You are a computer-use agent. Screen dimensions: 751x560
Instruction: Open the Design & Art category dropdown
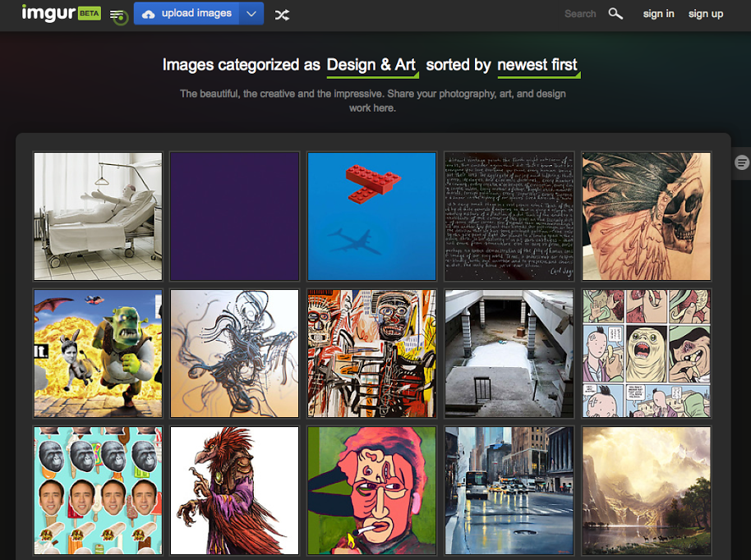tap(371, 66)
